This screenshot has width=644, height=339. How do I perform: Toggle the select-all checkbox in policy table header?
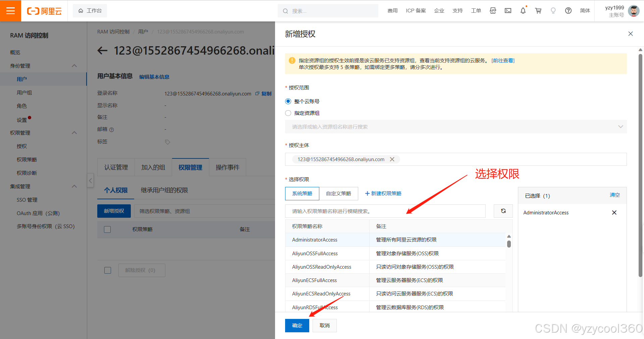(107, 229)
